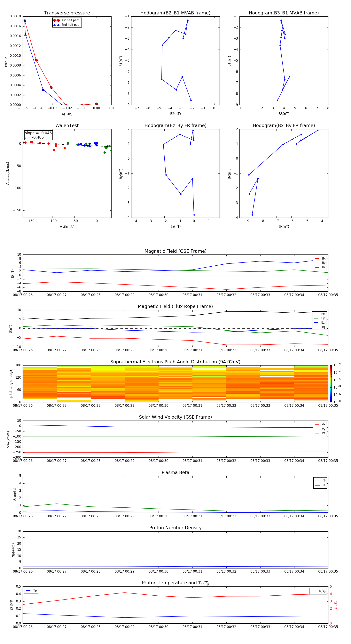Viewport: 351px width, 644px height.
Task: Click the red Bx line swatch in GSE legend
Action: [317, 259]
